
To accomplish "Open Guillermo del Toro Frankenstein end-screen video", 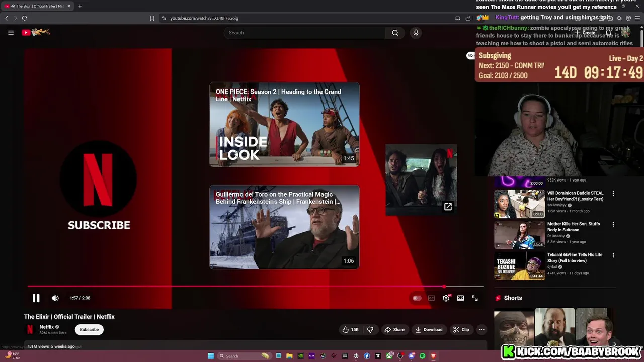I will pos(284,227).
